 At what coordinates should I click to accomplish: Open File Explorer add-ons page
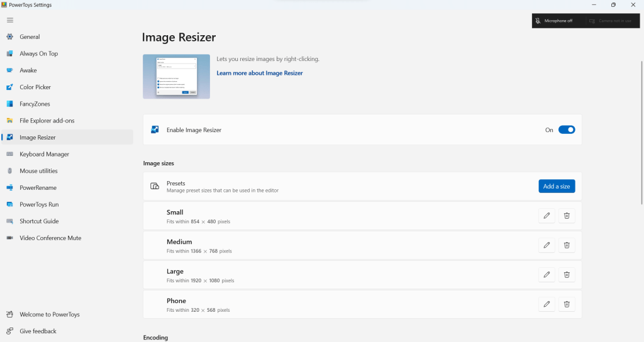click(67, 121)
